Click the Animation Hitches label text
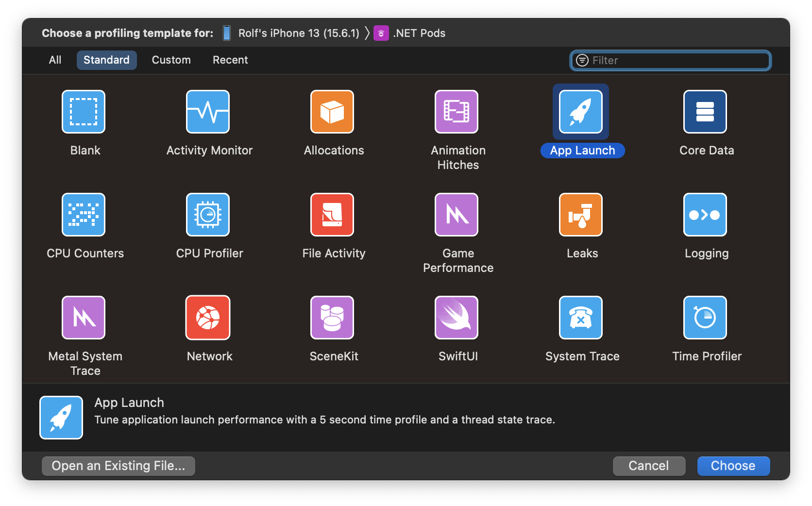The width and height of the screenshot is (812, 506). pyautogui.click(x=458, y=158)
